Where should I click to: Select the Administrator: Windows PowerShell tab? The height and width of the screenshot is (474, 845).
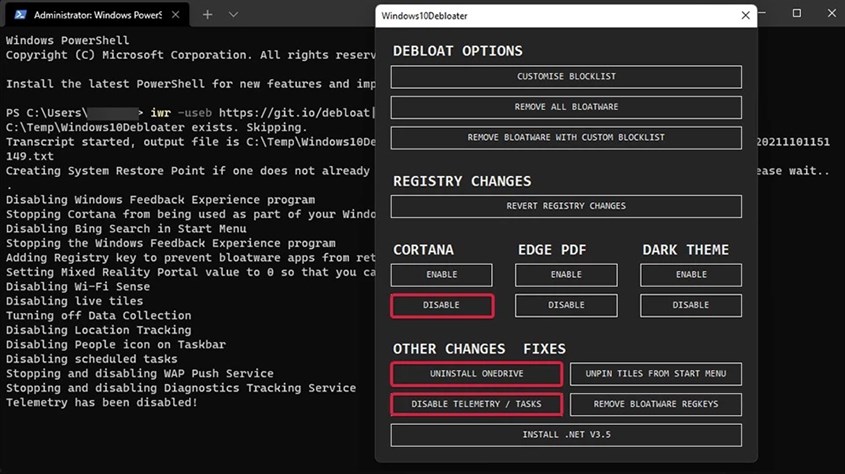click(x=97, y=15)
